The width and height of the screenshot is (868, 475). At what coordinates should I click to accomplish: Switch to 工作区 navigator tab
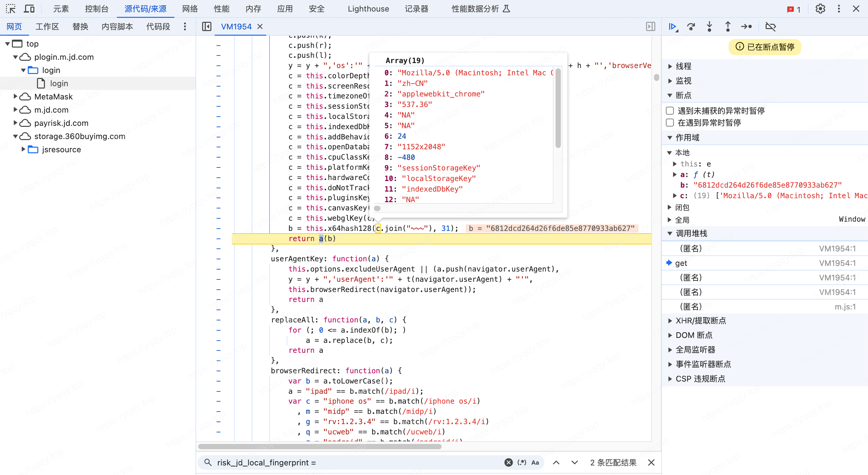47,26
